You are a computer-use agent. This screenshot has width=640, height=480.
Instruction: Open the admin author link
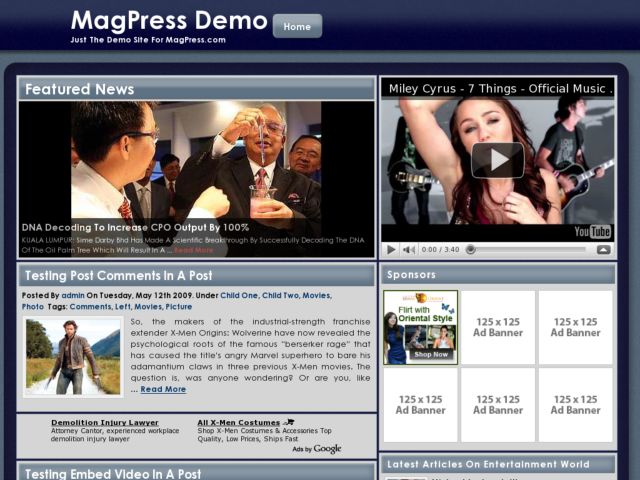(73, 295)
